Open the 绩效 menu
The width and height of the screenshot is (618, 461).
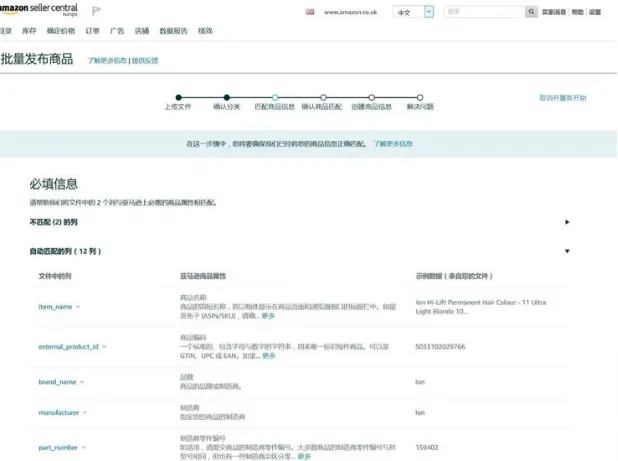(205, 31)
